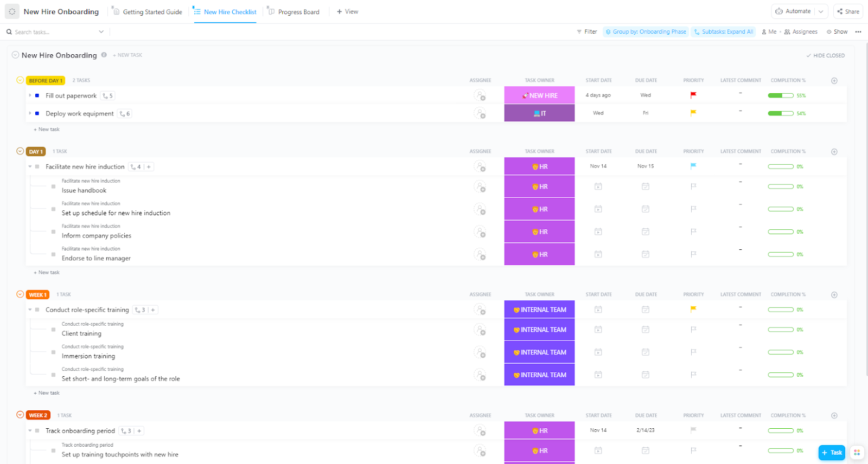
Task: Click completion progress bar for Fill out paperwork
Action: [x=780, y=95]
